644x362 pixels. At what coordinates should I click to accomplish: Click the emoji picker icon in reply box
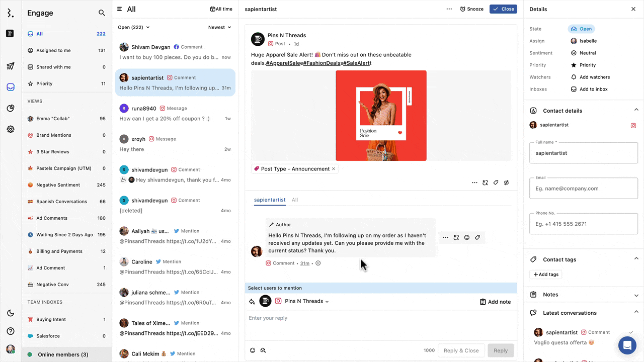(253, 350)
